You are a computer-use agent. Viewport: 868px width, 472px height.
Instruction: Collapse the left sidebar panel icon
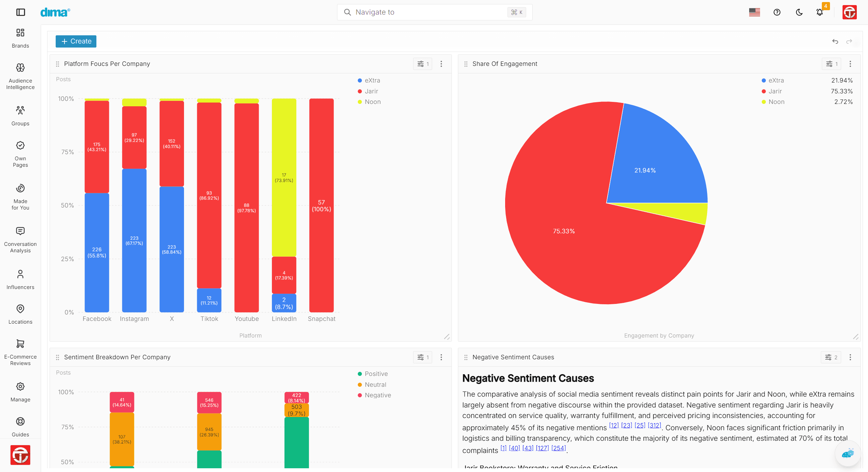pos(21,12)
